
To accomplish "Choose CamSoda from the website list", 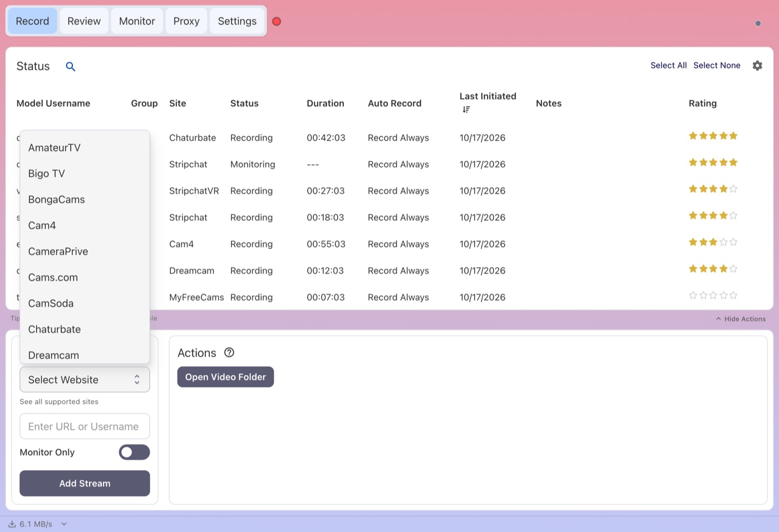I will click(85, 303).
